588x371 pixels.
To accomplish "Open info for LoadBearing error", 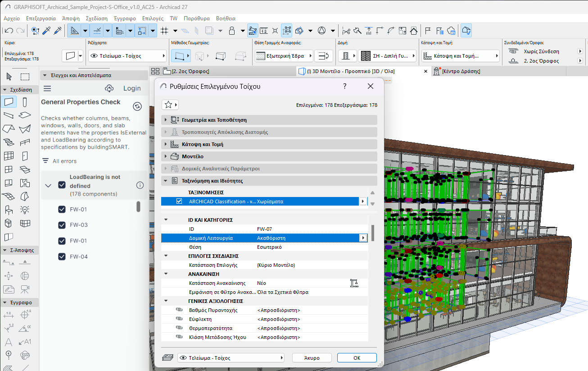I will 140,185.
